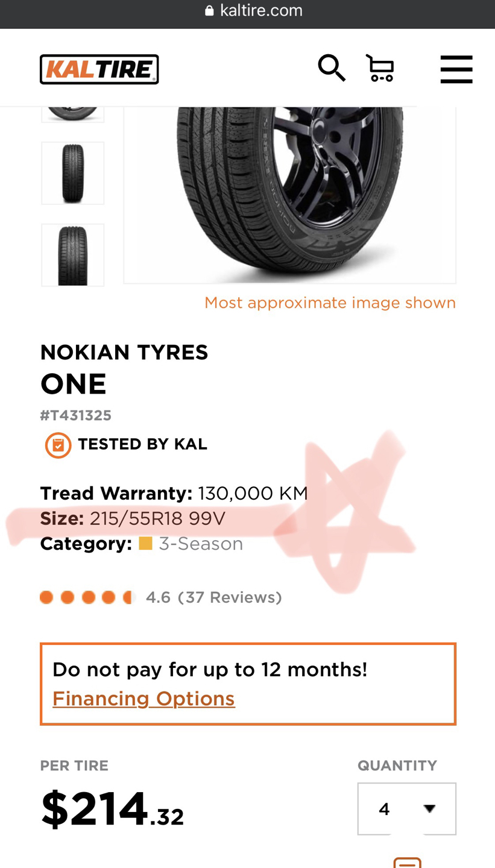Select the middle tire tread thumbnail

coord(73,174)
